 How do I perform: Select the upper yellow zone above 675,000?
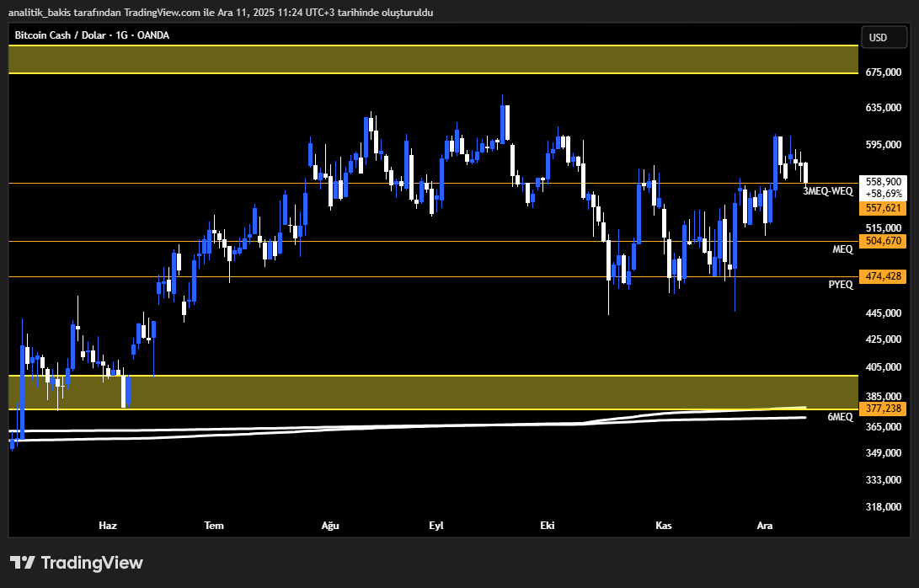[x=434, y=59]
